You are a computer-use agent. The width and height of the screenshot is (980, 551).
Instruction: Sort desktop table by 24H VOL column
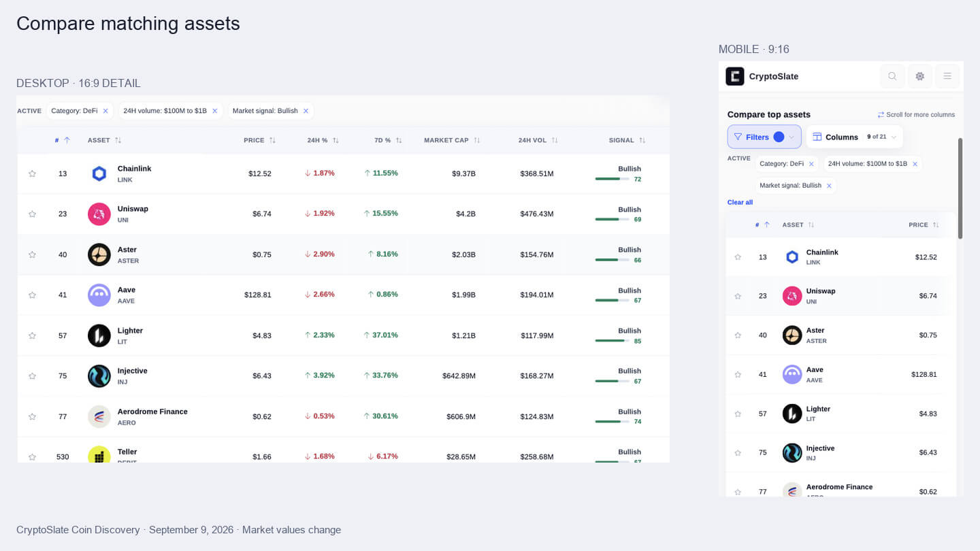pyautogui.click(x=538, y=140)
